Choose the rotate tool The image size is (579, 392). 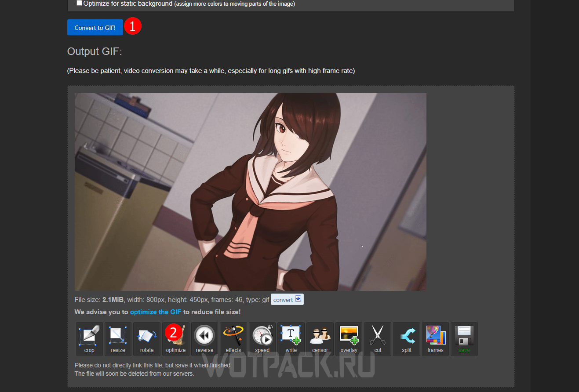[147, 338]
